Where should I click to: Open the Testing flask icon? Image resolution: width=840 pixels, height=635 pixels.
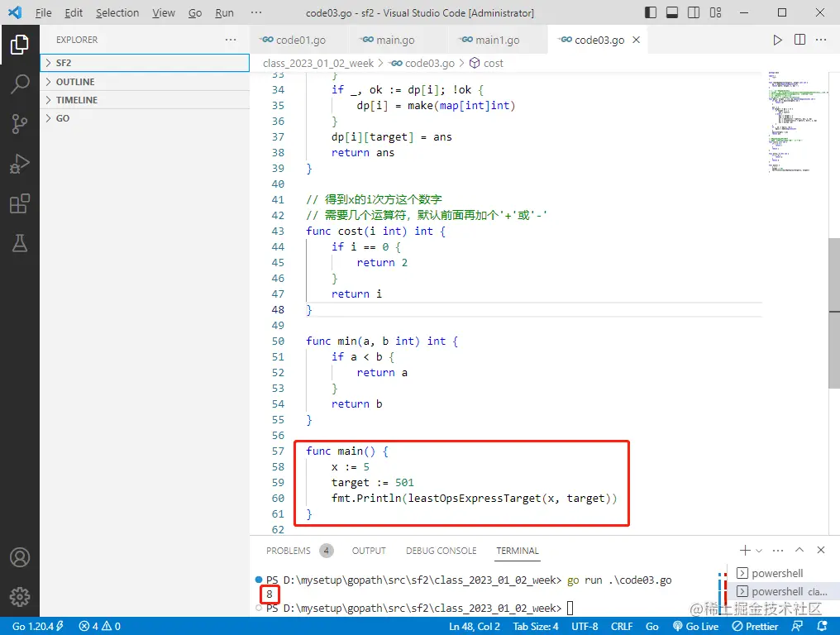19,243
